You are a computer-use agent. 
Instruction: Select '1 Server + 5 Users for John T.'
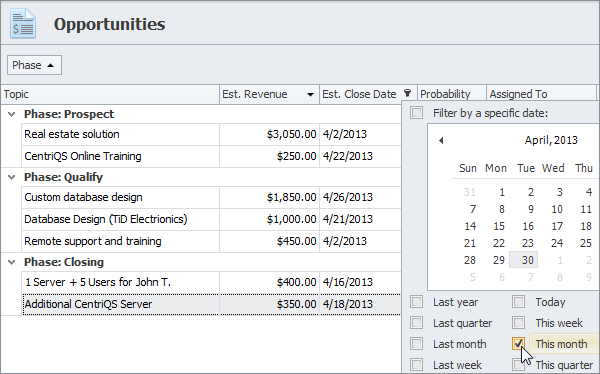(x=211, y=282)
